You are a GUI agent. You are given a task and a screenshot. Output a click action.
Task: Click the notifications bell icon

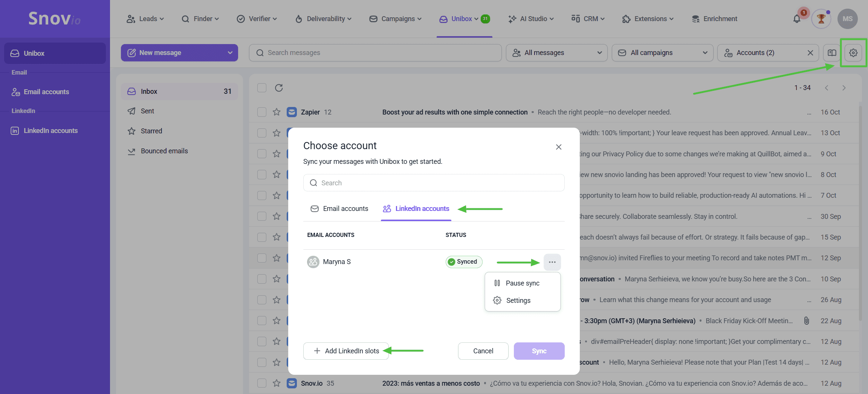click(796, 19)
